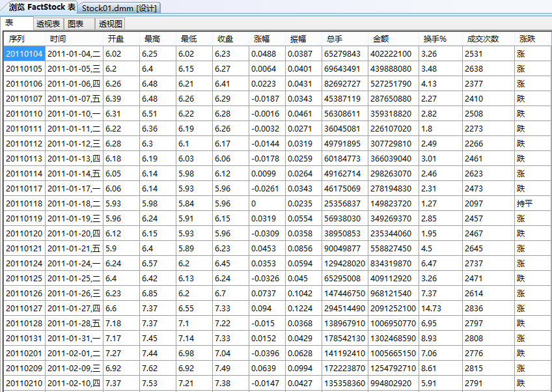Click 成交次数 value 2836
This screenshot has width=552, height=392.
(489, 309)
